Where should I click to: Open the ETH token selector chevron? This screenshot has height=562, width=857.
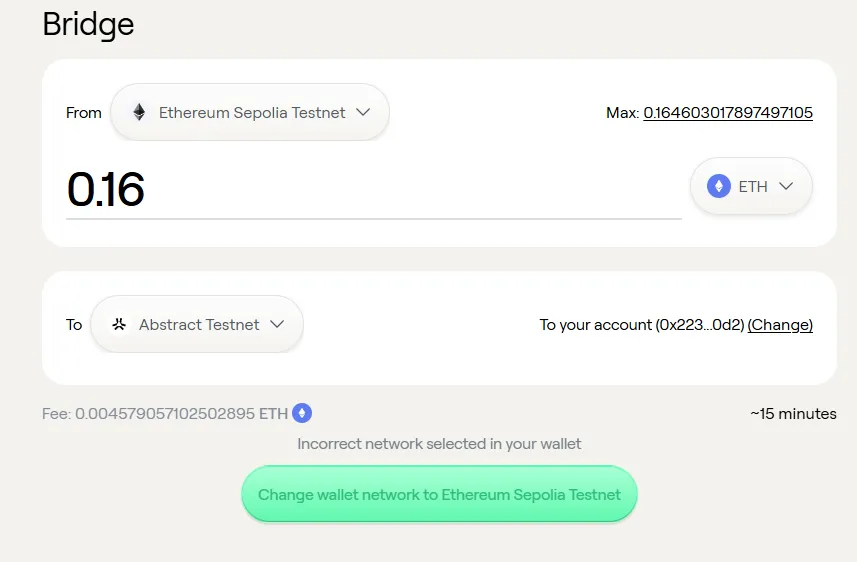(786, 186)
